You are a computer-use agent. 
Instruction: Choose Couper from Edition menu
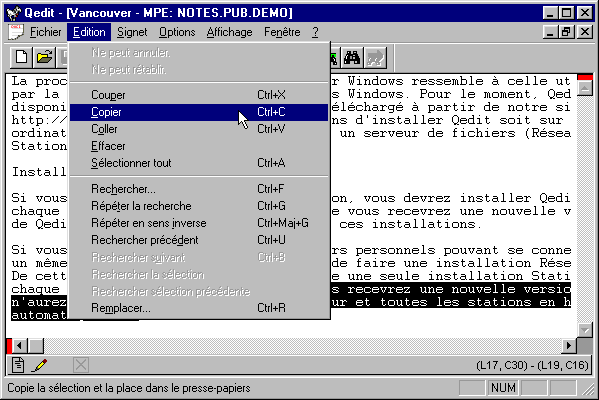pyautogui.click(x=199, y=95)
